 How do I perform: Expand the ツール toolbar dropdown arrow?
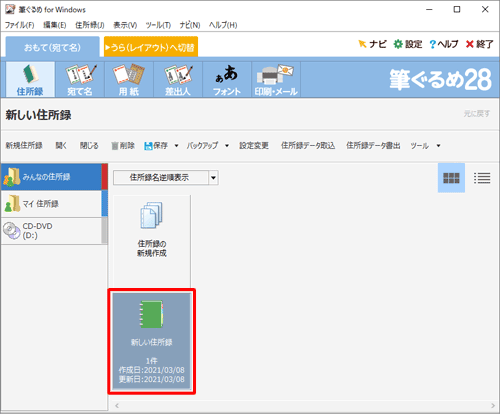click(x=439, y=146)
